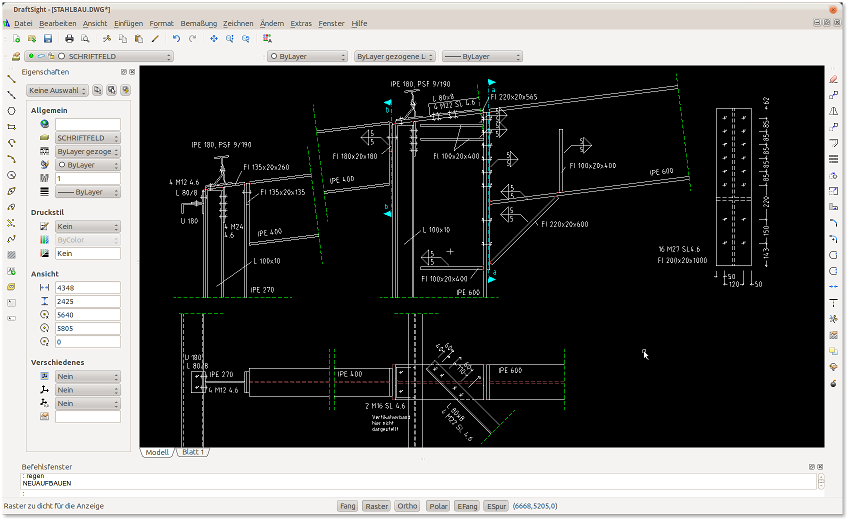This screenshot has height=519, width=847.
Task: Click the Undo arrow icon
Action: coord(177,38)
